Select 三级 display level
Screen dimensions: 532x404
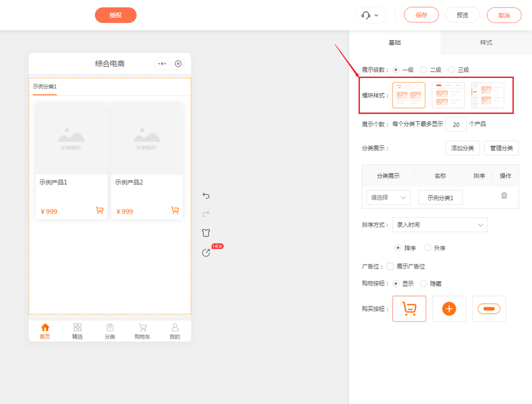[x=451, y=70]
